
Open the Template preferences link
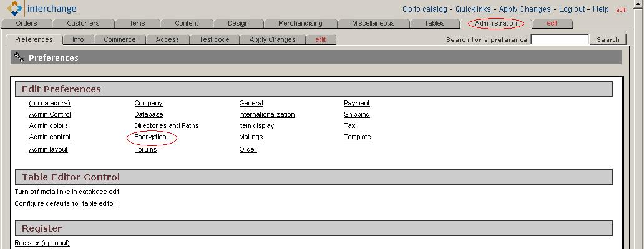click(x=358, y=137)
